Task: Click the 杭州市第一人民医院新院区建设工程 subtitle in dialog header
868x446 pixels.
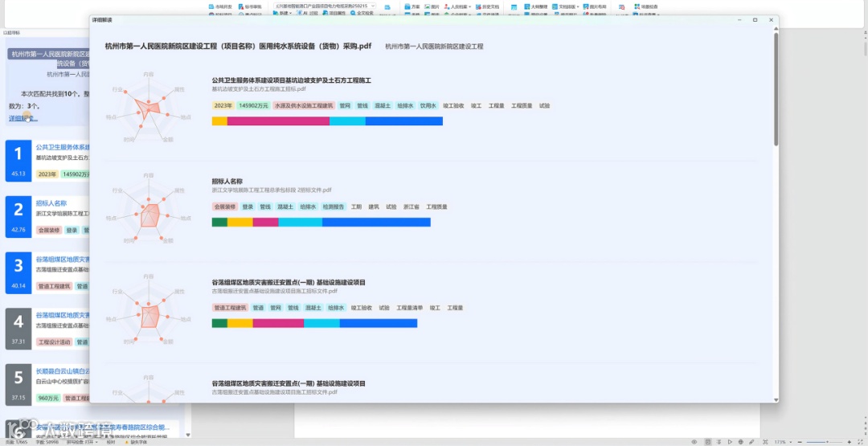Action: pos(434,47)
